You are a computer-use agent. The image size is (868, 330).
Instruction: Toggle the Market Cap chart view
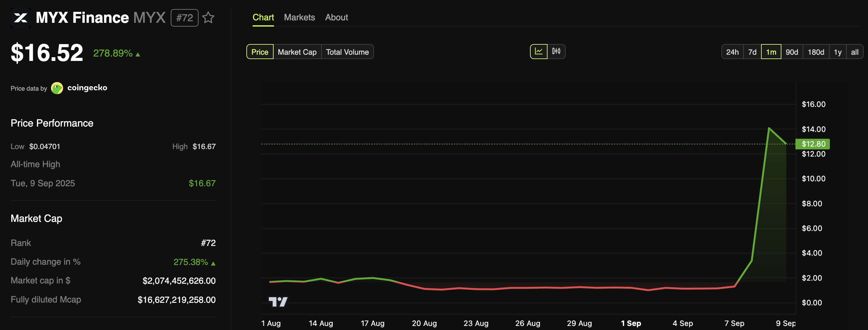coord(297,52)
